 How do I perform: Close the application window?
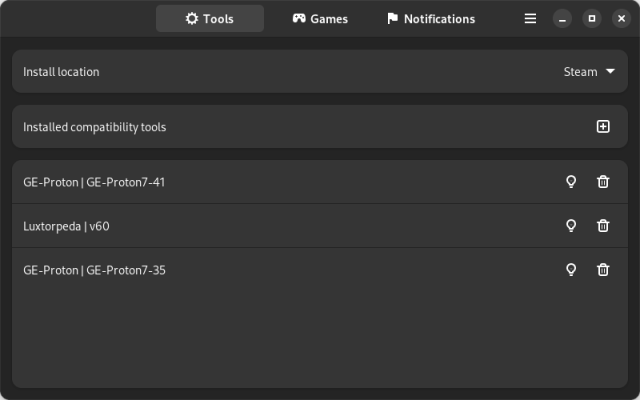pyautogui.click(x=619, y=18)
